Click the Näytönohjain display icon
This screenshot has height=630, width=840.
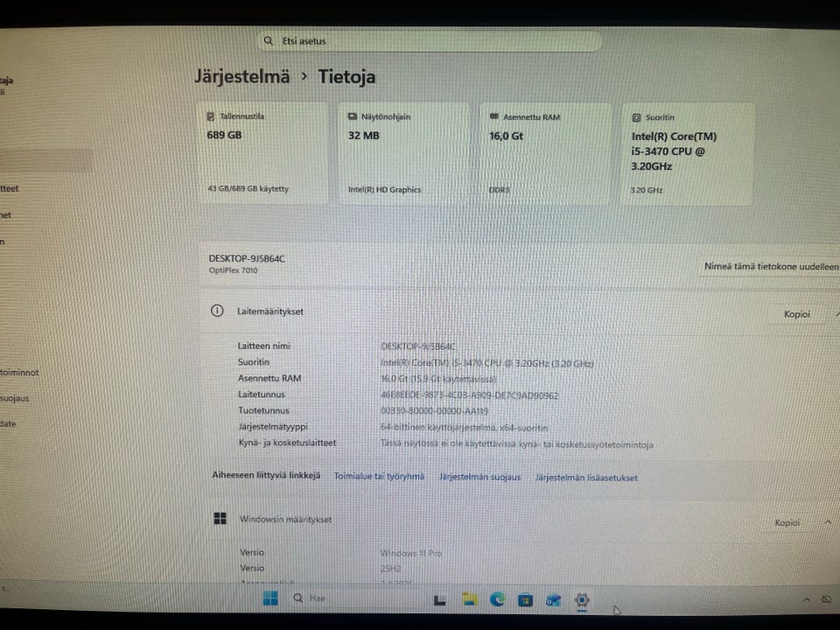(353, 116)
